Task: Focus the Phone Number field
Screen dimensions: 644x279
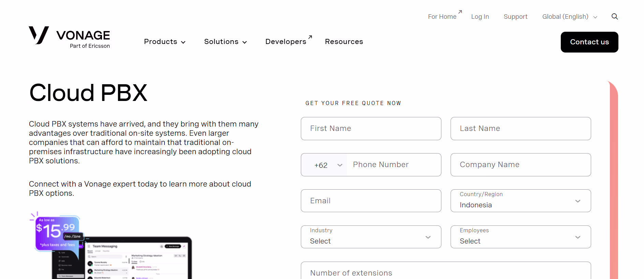Action: point(394,165)
